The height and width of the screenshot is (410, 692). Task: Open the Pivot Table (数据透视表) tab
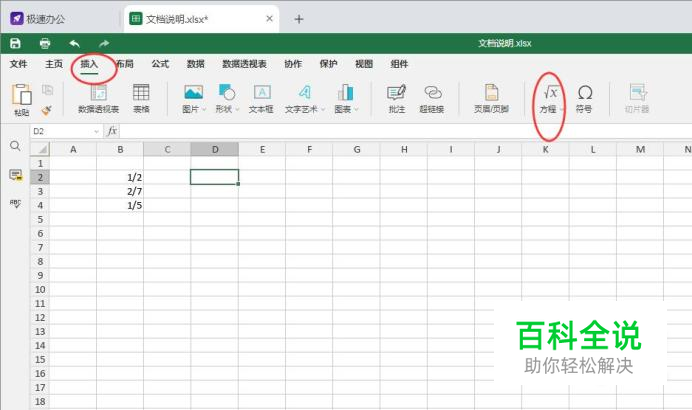(x=244, y=64)
